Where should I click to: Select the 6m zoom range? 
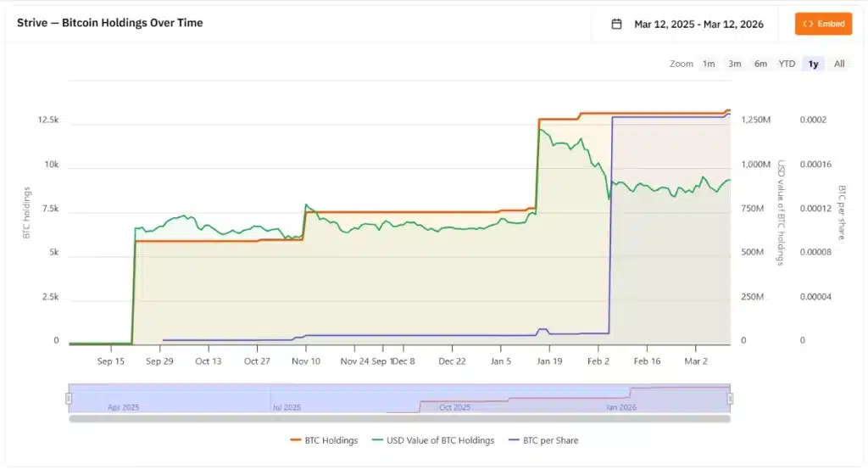(760, 64)
